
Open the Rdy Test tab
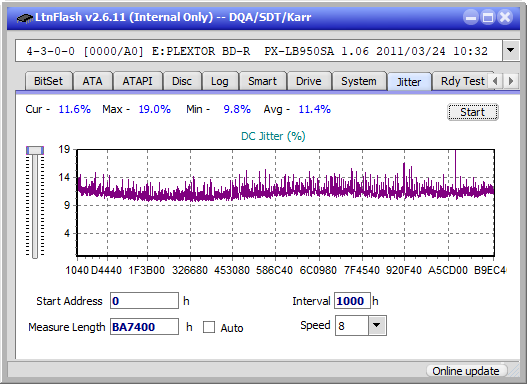click(462, 81)
